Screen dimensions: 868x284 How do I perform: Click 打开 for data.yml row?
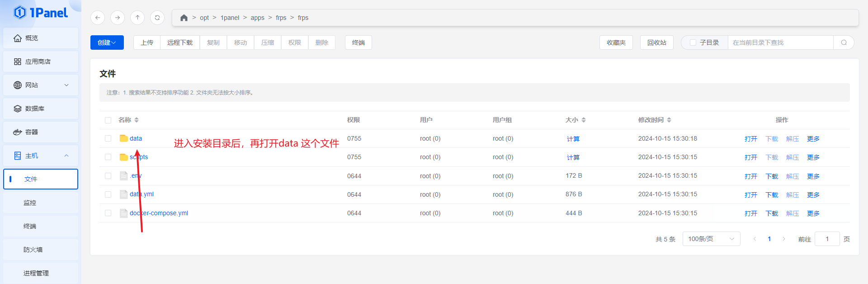pyautogui.click(x=751, y=195)
